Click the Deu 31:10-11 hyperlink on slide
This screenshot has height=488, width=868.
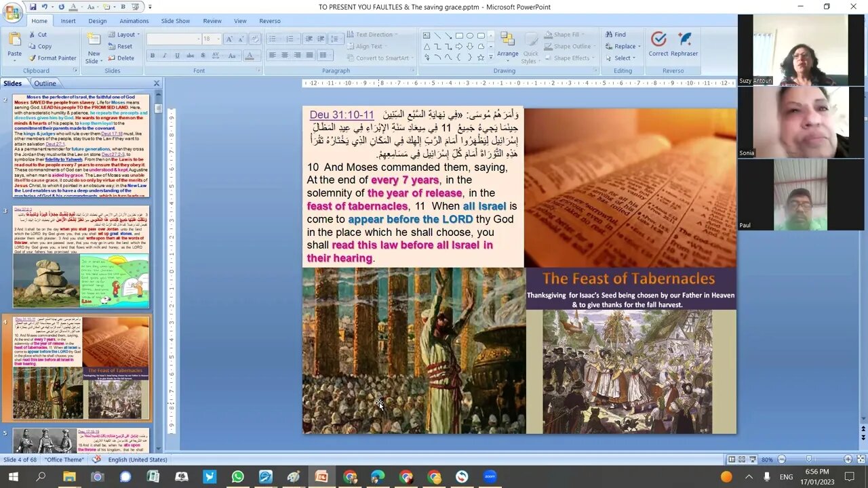tap(342, 115)
